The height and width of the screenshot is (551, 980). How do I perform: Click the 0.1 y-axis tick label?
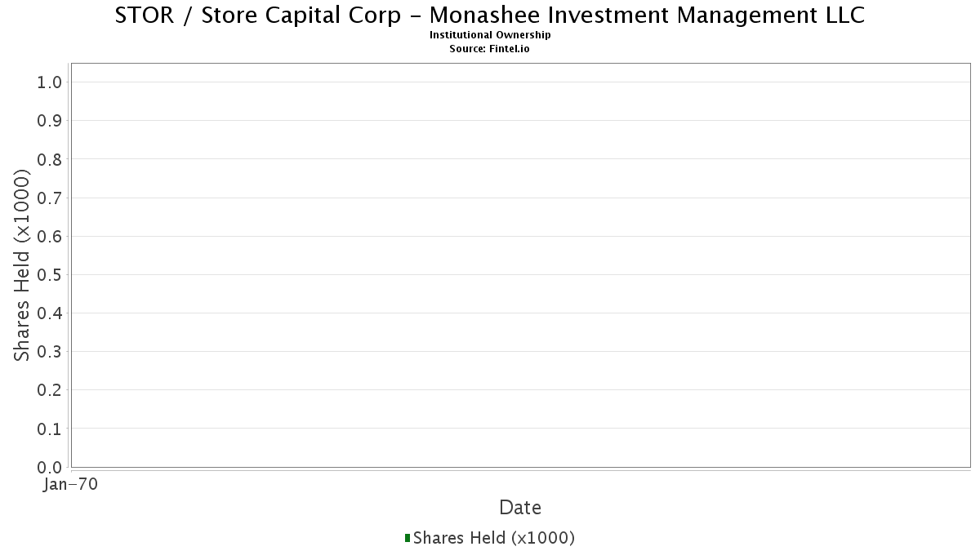pos(50,429)
